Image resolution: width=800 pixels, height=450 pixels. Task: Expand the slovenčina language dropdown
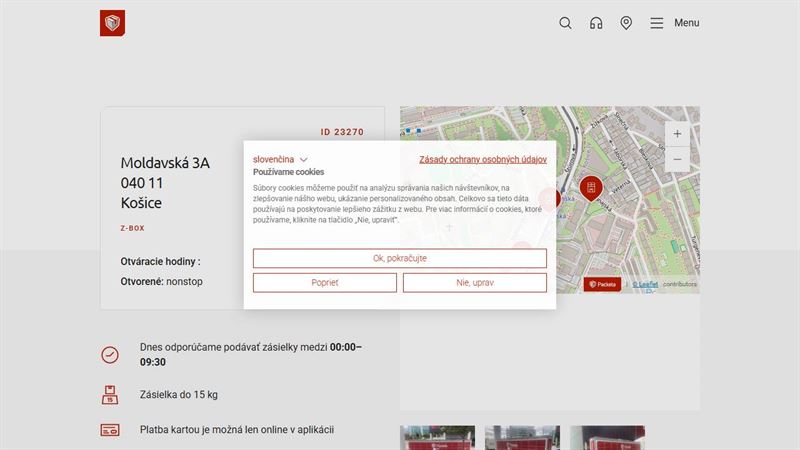tap(280, 159)
